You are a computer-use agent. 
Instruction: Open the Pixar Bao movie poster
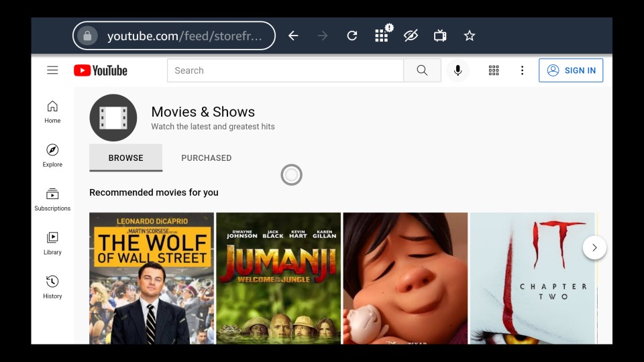(x=405, y=278)
